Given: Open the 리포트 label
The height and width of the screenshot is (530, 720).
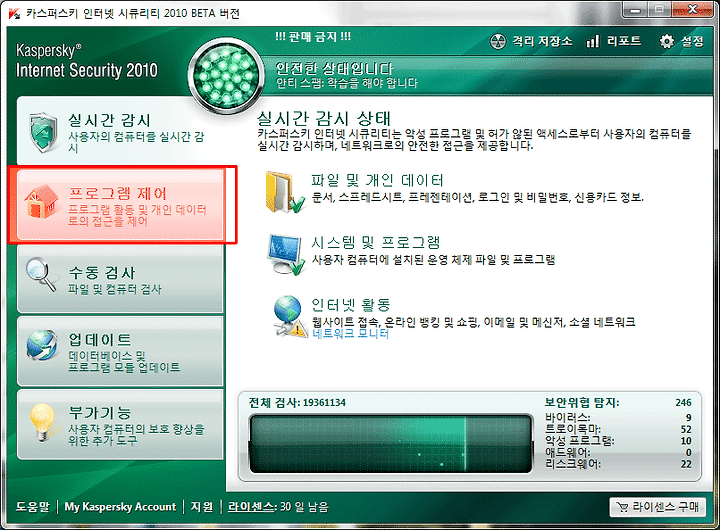Looking at the screenshot, I should [624, 41].
